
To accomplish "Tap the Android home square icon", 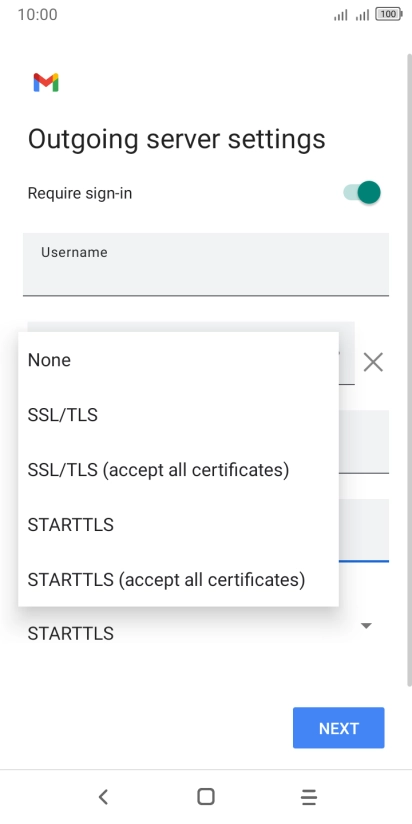I will pyautogui.click(x=206, y=797).
